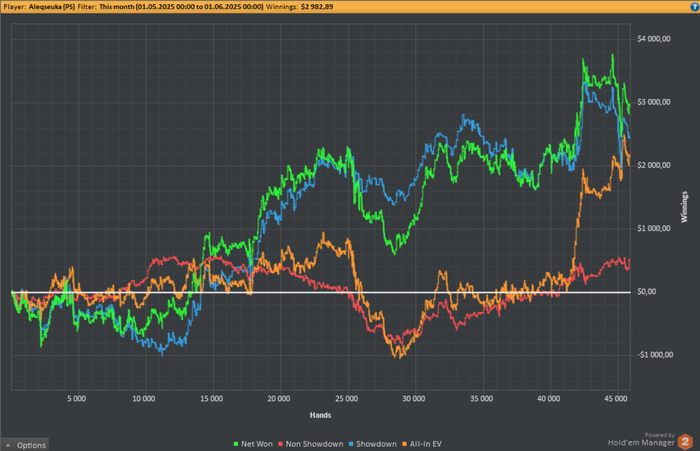The height and width of the screenshot is (451, 700).
Task: Click the 30 000 hands axis label
Action: 414,399
